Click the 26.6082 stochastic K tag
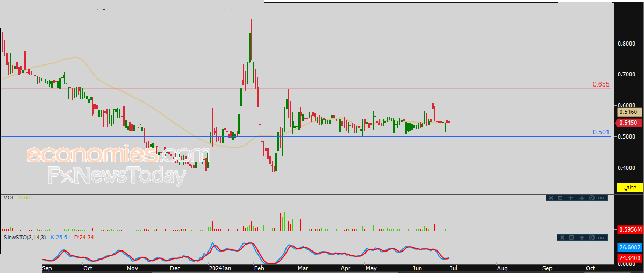Image resolution: width=644 pixels, height=273 pixels. 629,248
